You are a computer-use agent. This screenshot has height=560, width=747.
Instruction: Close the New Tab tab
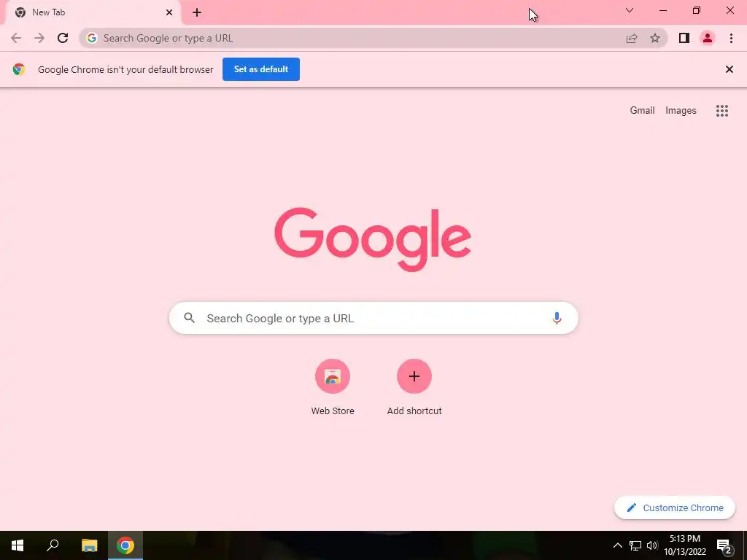pos(169,12)
